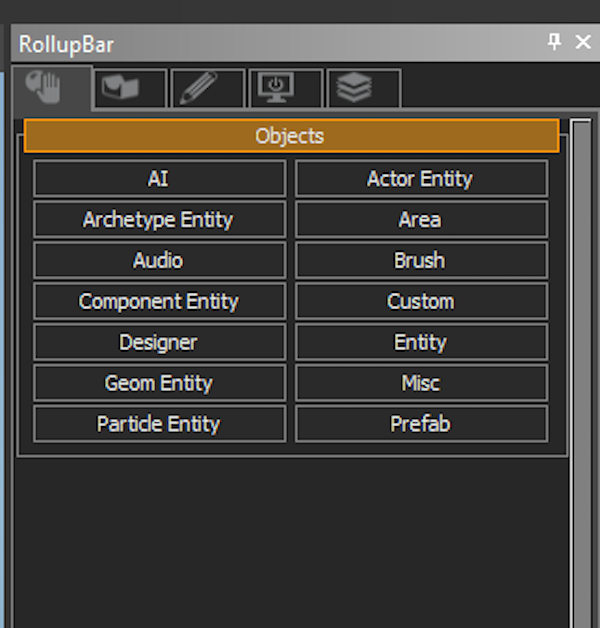Select Geom Entity object type
Image resolution: width=600 pixels, height=628 pixels.
point(160,383)
